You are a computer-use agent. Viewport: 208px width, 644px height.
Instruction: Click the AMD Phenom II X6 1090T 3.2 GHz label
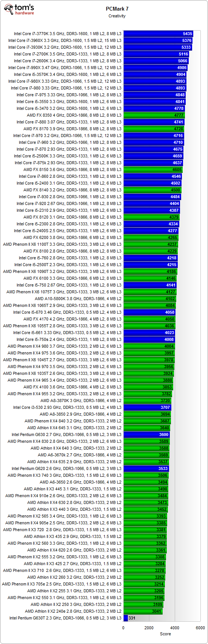click(62, 271)
